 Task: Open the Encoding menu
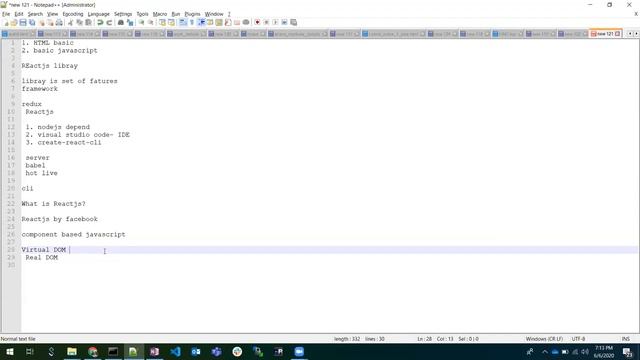click(x=73, y=14)
